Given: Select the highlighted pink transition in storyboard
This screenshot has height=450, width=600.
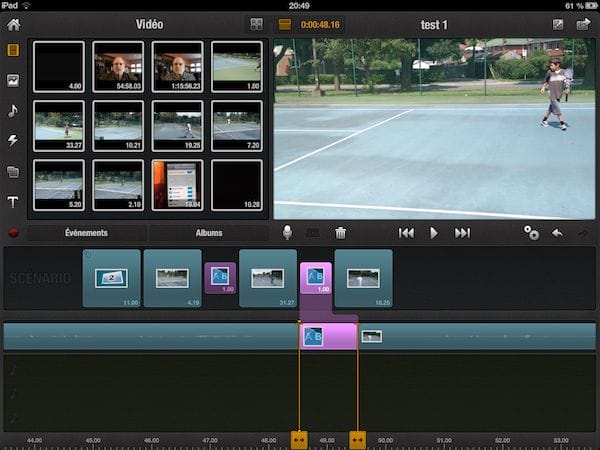Looking at the screenshot, I should pyautogui.click(x=315, y=278).
